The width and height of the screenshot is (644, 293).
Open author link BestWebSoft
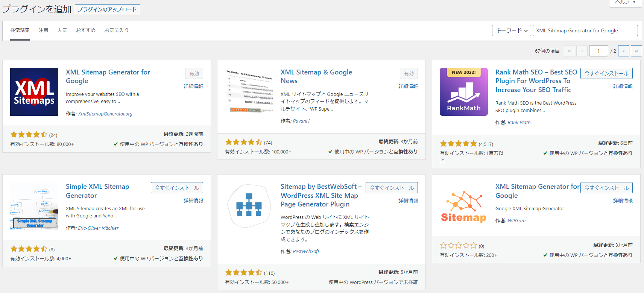(x=306, y=252)
